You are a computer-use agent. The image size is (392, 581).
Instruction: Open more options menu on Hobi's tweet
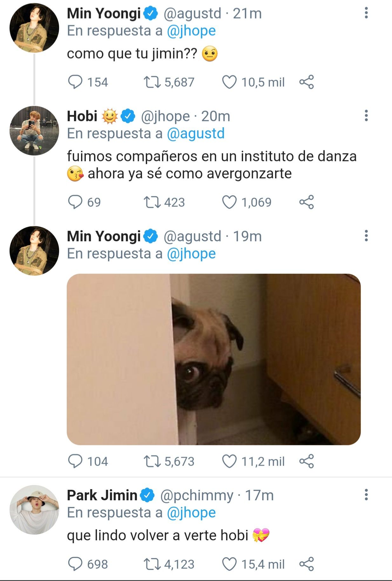(366, 116)
